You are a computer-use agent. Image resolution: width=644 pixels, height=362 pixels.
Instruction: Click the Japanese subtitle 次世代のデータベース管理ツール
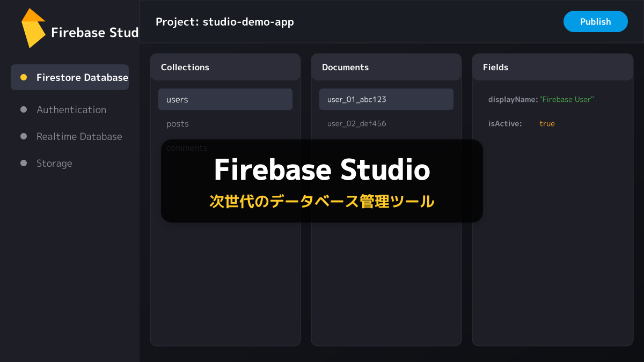(322, 202)
